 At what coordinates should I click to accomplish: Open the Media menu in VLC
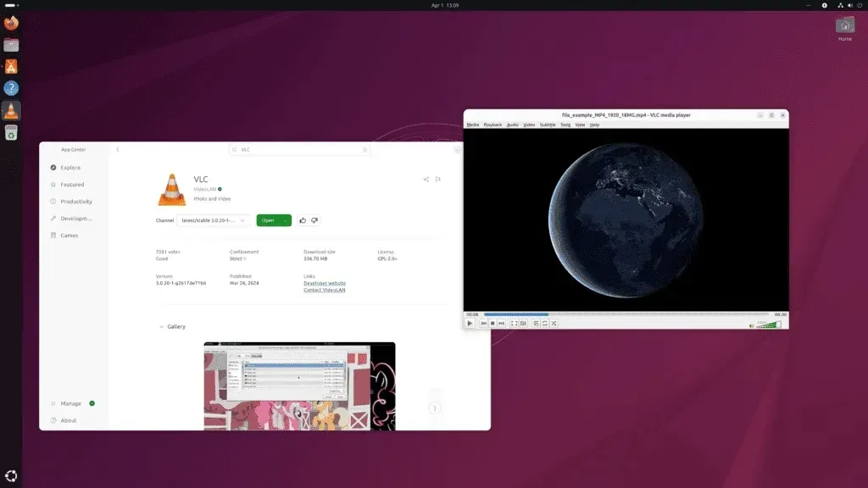473,125
